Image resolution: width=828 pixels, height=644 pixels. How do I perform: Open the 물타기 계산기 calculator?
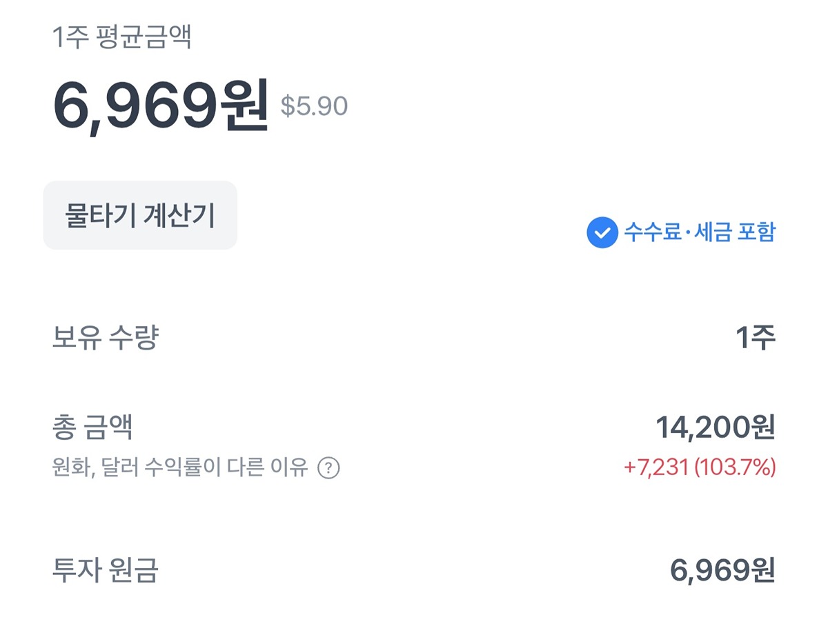click(140, 215)
